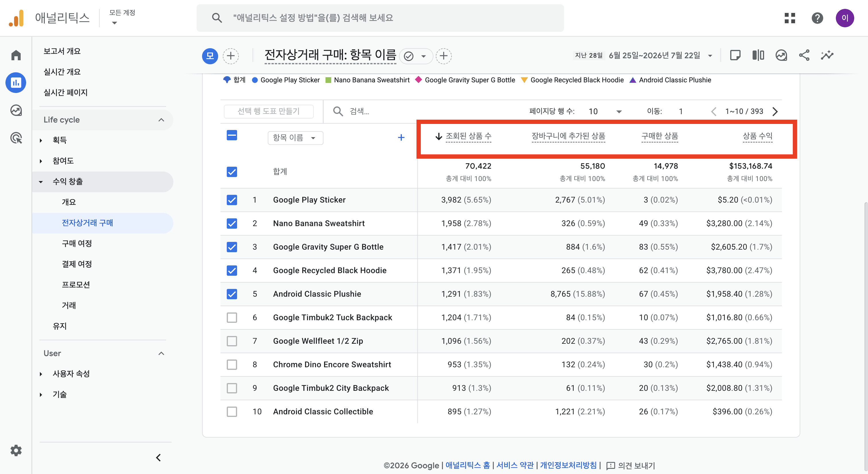This screenshot has height=474, width=868.
Task: Sort by 조회된 상품 수 column
Action: (468, 136)
